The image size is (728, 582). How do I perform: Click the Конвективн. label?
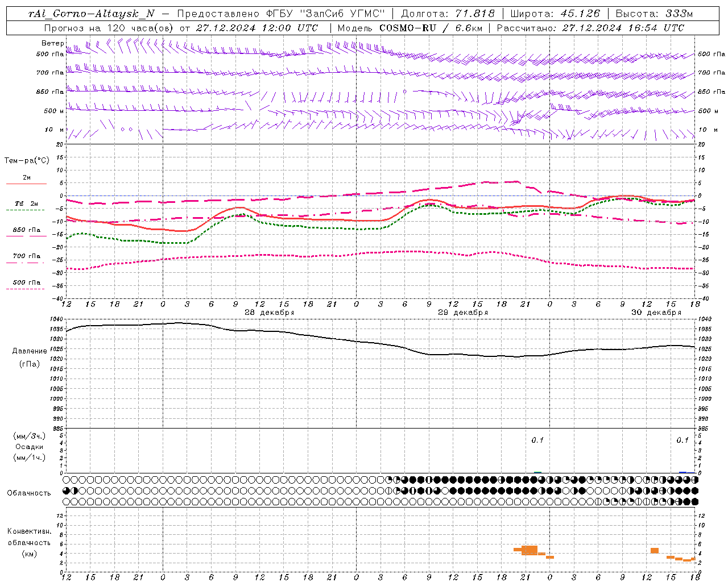coord(30,531)
